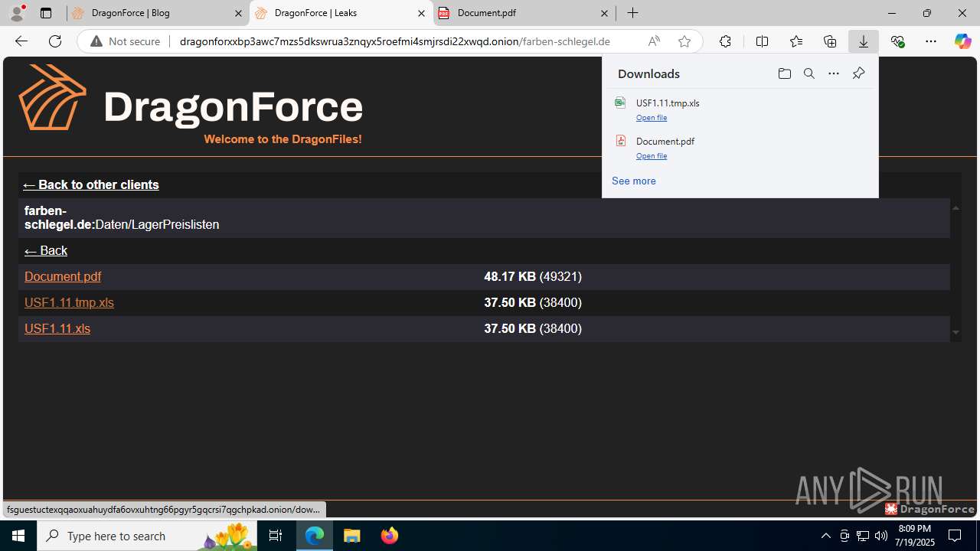The width and height of the screenshot is (980, 551).
Task: Open the browser profile avatar
Action: [x=17, y=13]
